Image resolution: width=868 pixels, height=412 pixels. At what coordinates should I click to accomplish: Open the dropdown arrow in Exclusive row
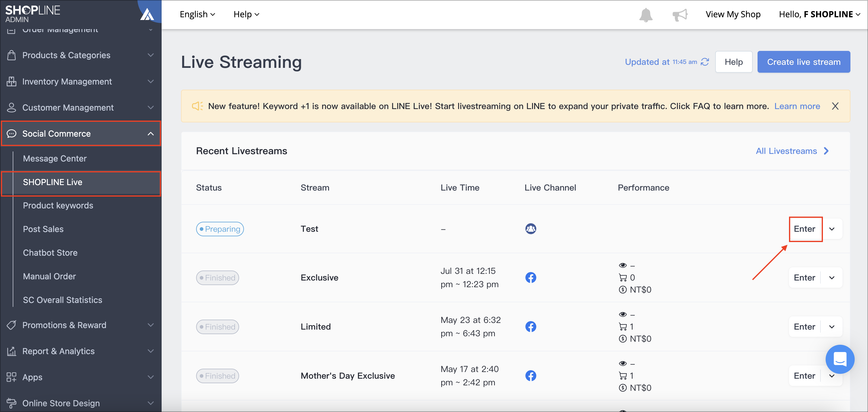(832, 278)
